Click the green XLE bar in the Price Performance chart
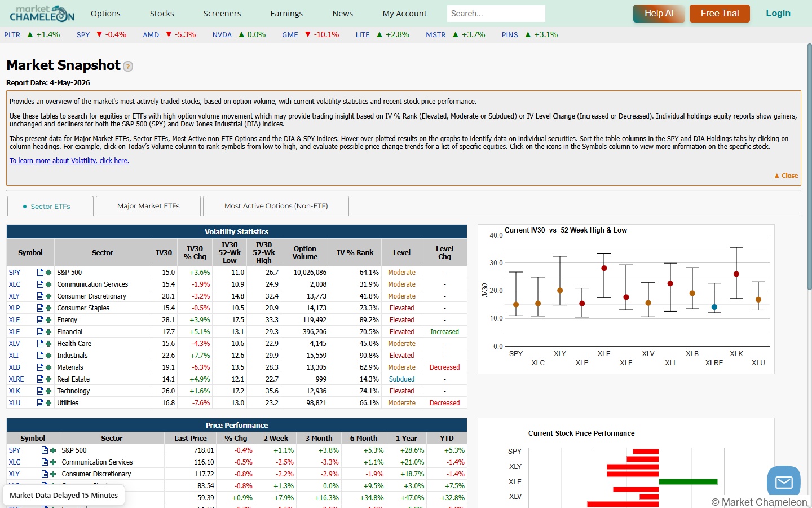Viewport: 812px width, 508px height. 688,481
